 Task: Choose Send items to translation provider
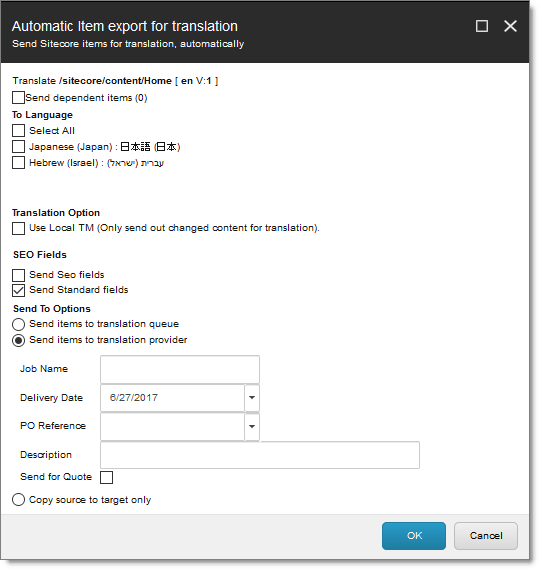pos(19,340)
